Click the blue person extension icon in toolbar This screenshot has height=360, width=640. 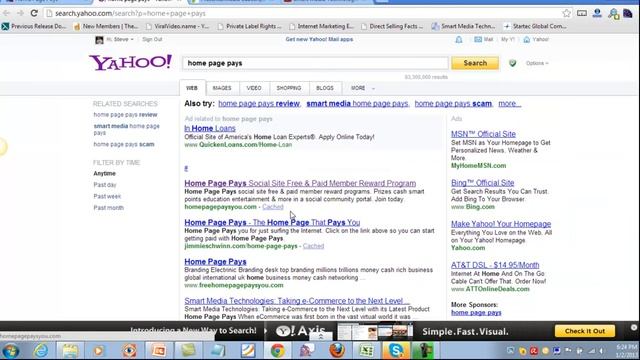tap(597, 13)
